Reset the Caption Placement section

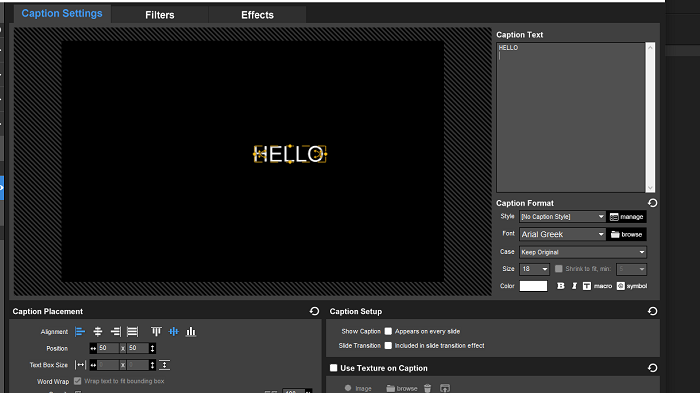point(314,311)
